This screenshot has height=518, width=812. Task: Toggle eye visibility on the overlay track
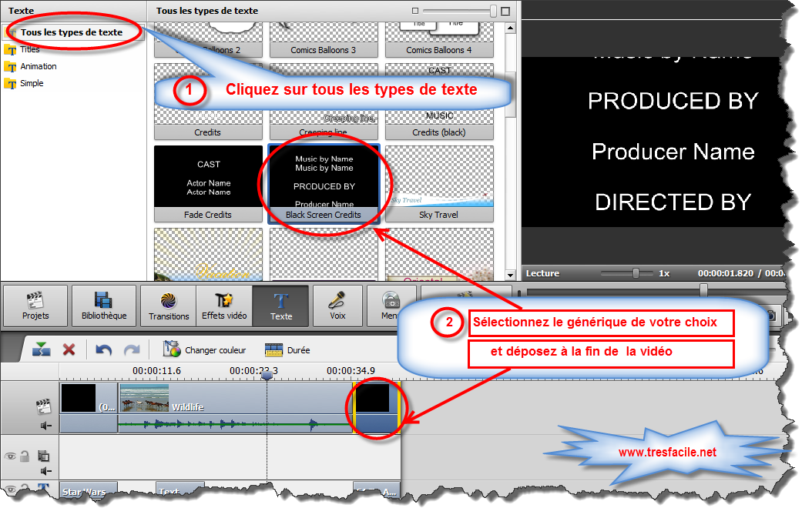coord(8,456)
